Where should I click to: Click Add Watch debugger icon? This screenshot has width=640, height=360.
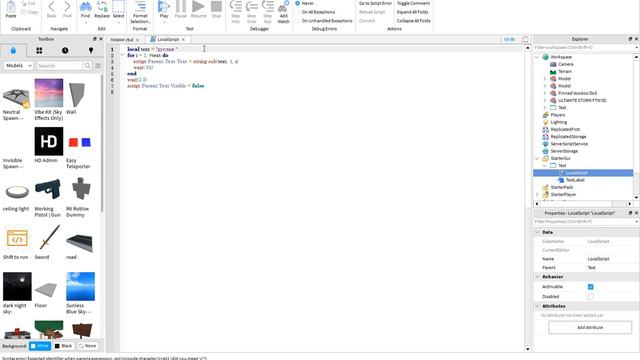[283, 12]
